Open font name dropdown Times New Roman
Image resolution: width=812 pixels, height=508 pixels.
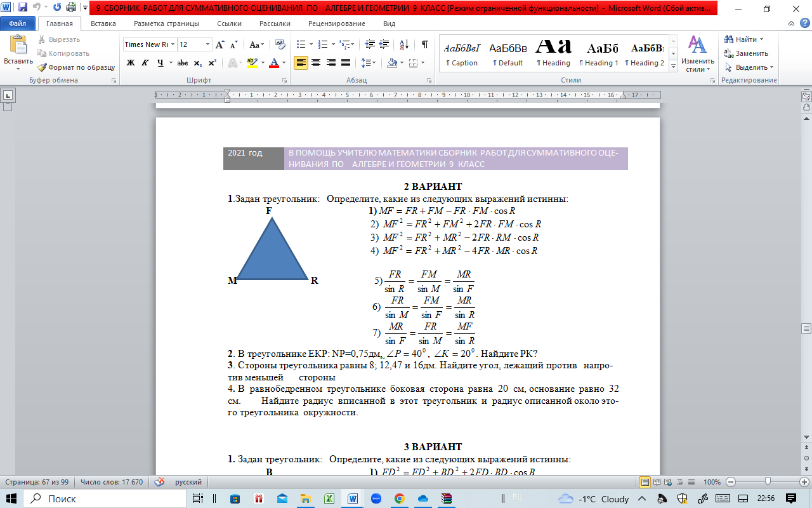(173, 44)
